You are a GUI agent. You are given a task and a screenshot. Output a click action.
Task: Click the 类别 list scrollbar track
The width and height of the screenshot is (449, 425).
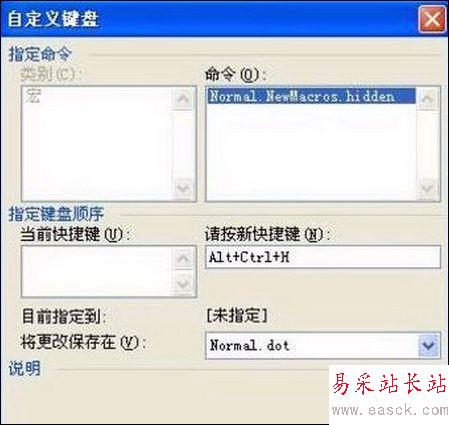pos(183,143)
